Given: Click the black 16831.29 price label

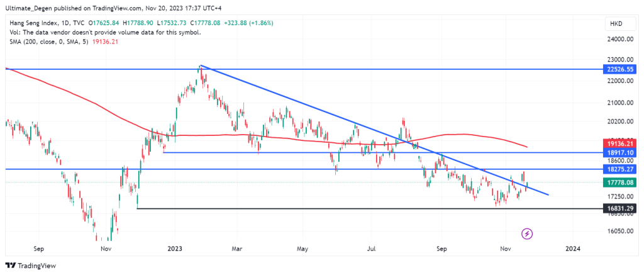Looking at the screenshot, I should pos(619,208).
